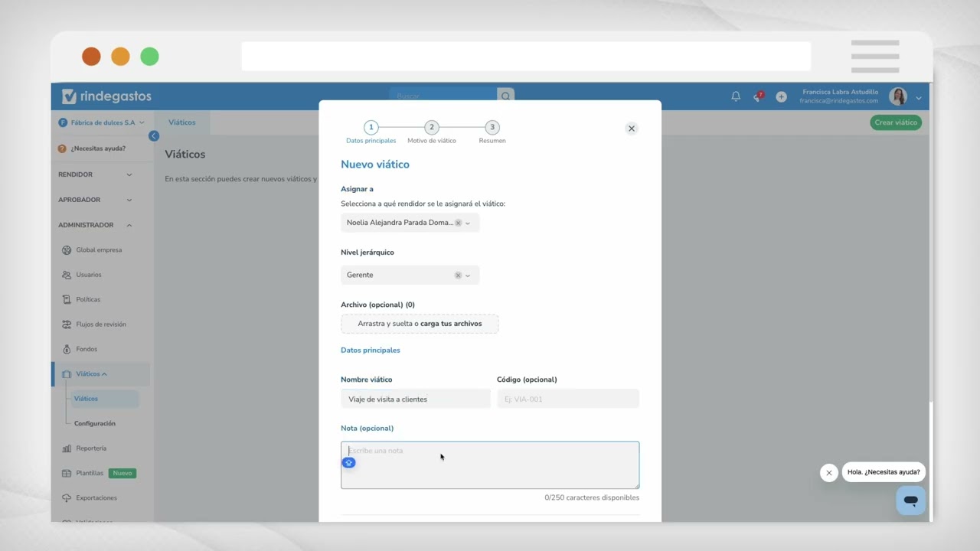Open the Asignar a rendidor dropdown
The image size is (980, 551).
(468, 223)
